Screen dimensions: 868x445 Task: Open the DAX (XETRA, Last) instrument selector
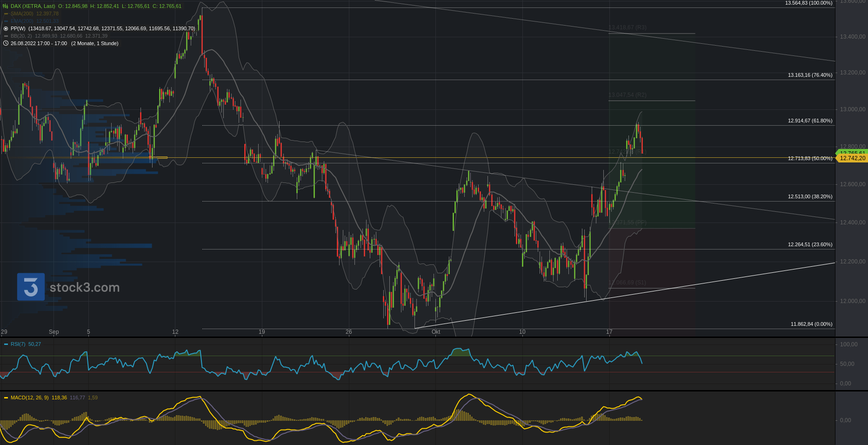(x=33, y=6)
